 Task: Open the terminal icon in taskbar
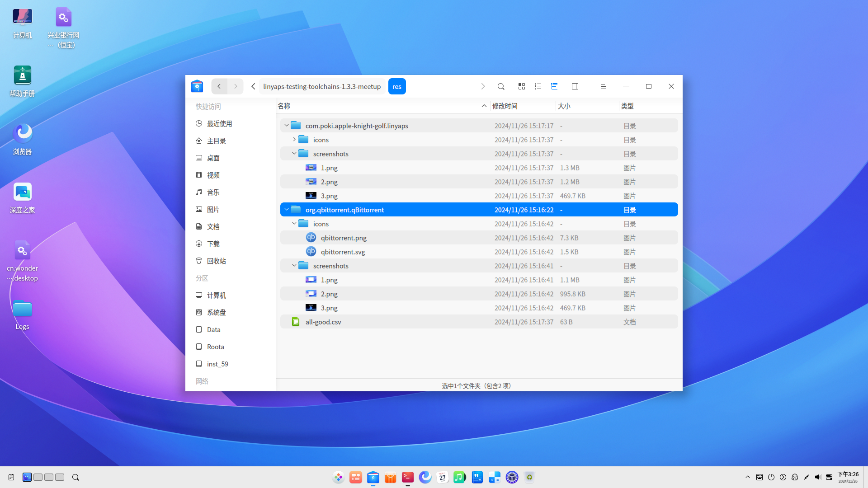pyautogui.click(x=408, y=477)
